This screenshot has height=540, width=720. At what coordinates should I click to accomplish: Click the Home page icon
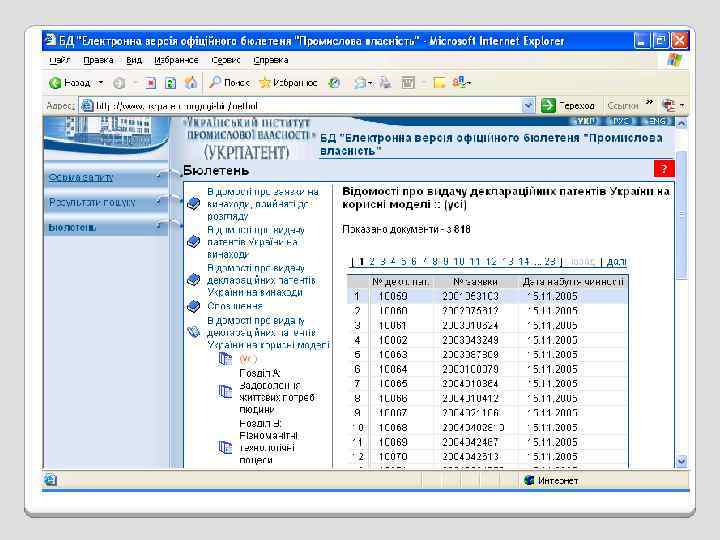pos(191,83)
